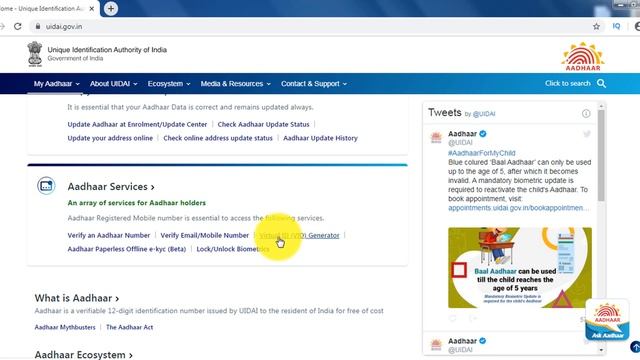Open Verify Email/Mobile Number link
The image size is (640, 360).
(x=204, y=235)
